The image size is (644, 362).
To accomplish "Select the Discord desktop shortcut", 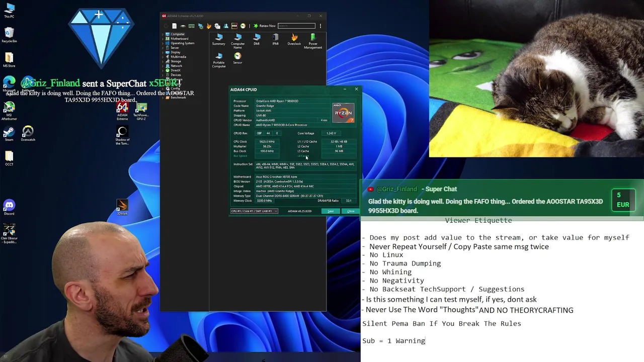I will pyautogui.click(x=9, y=207).
